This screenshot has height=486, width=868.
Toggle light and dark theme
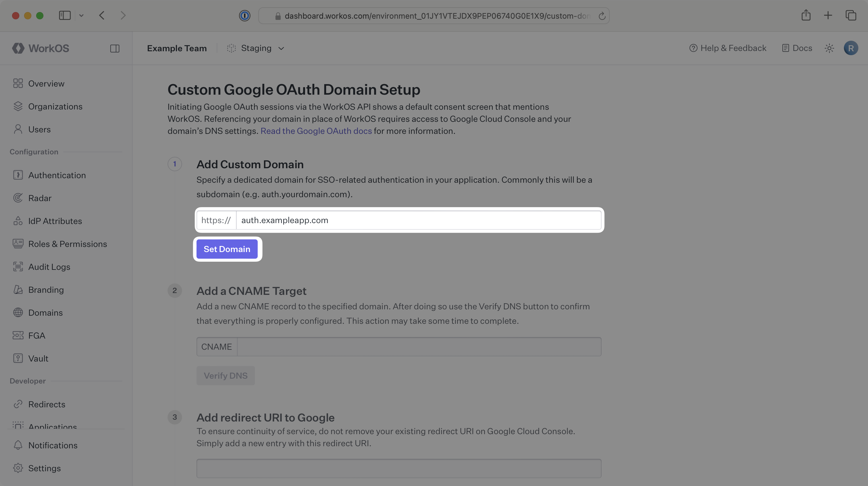pyautogui.click(x=829, y=48)
